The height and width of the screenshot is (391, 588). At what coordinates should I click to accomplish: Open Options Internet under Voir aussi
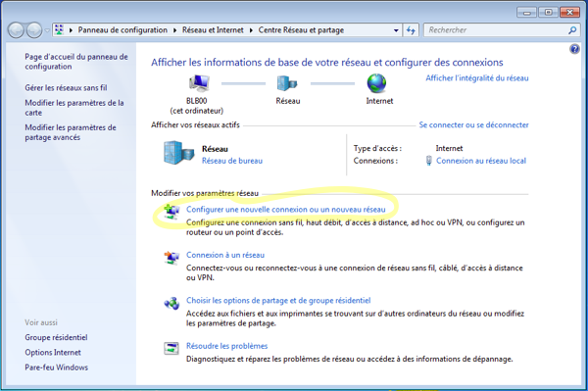coord(53,353)
